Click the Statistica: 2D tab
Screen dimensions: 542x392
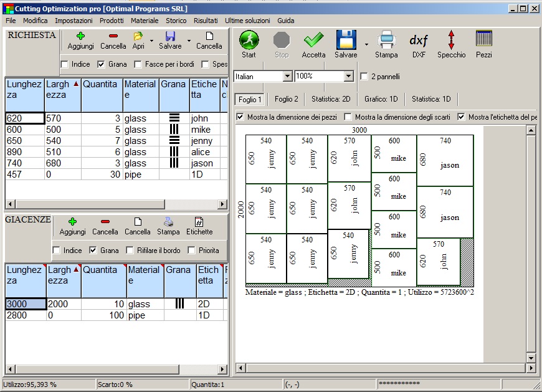331,99
